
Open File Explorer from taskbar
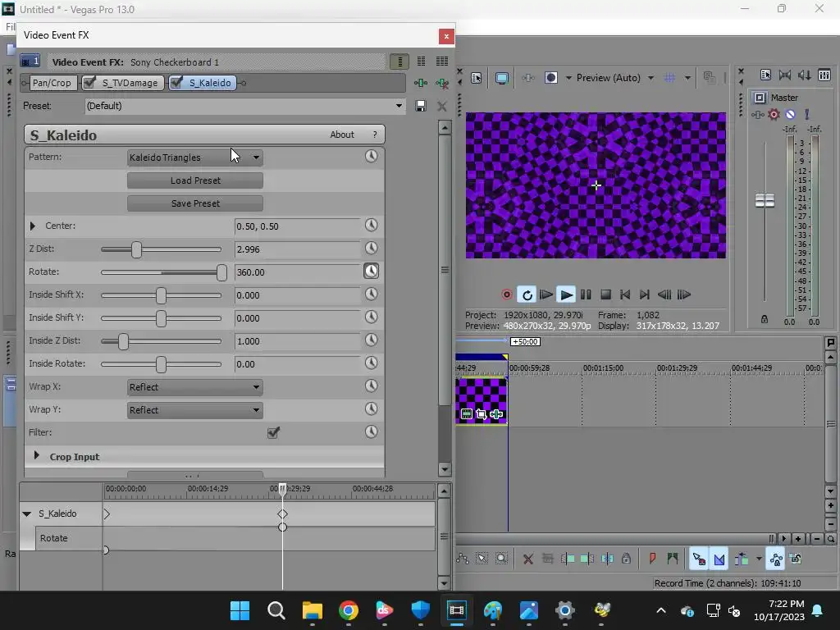pos(313,610)
